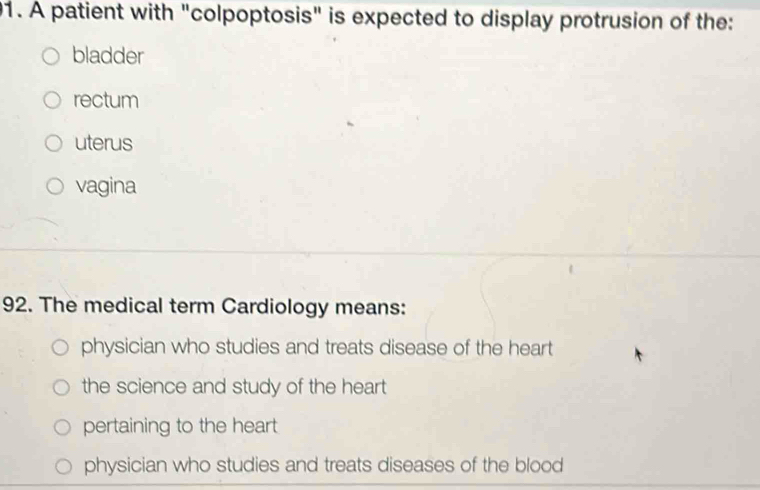Screen dimensions: 760x490
Task: Pick radio for "diseases of the blood" physician
Action: (x=62, y=466)
